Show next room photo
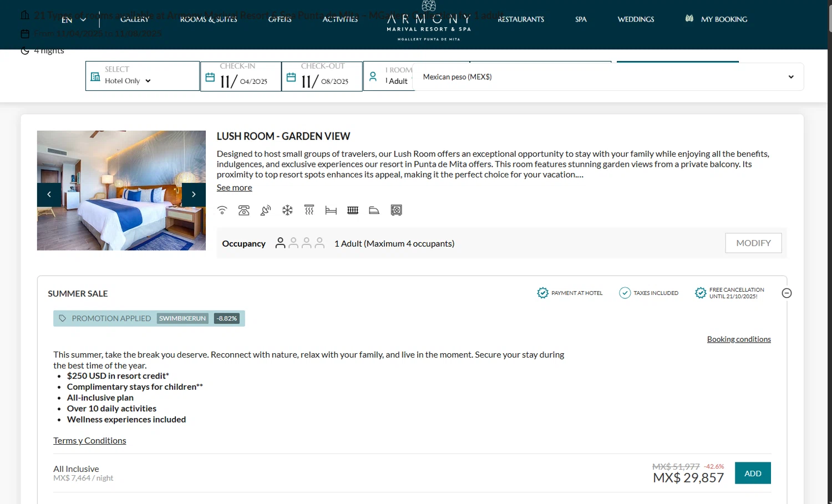832x504 pixels. click(x=194, y=195)
